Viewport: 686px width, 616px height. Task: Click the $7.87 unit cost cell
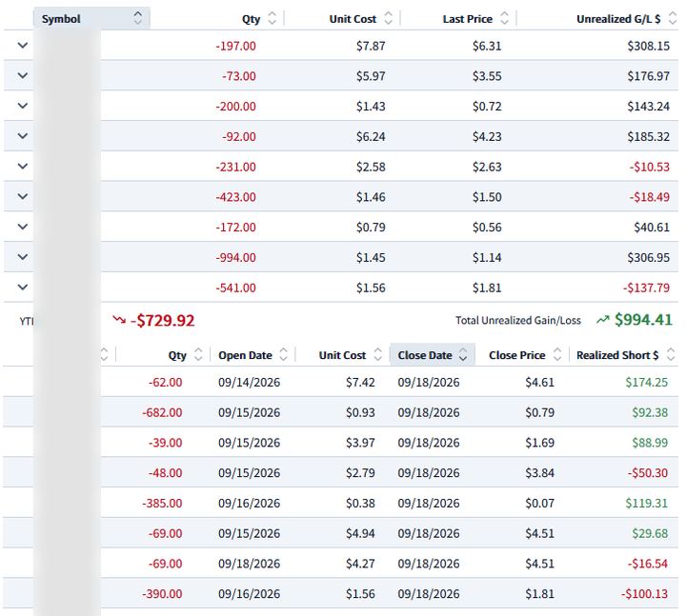point(371,46)
